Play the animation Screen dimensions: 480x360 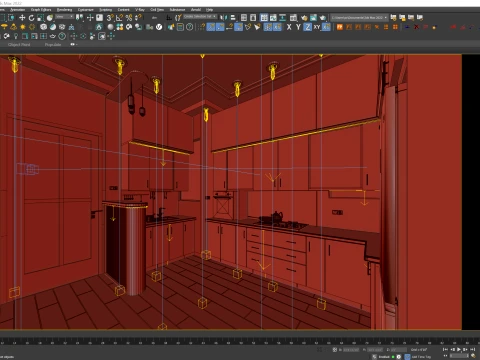459,349
